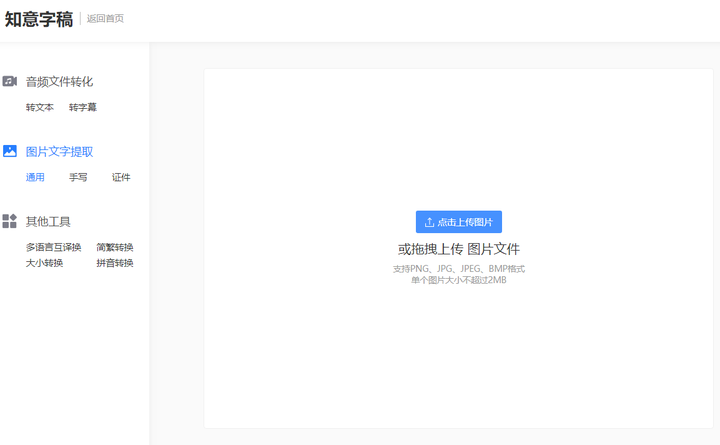Open the 大小转换 tool
This screenshot has width=720, height=445.
tap(44, 263)
